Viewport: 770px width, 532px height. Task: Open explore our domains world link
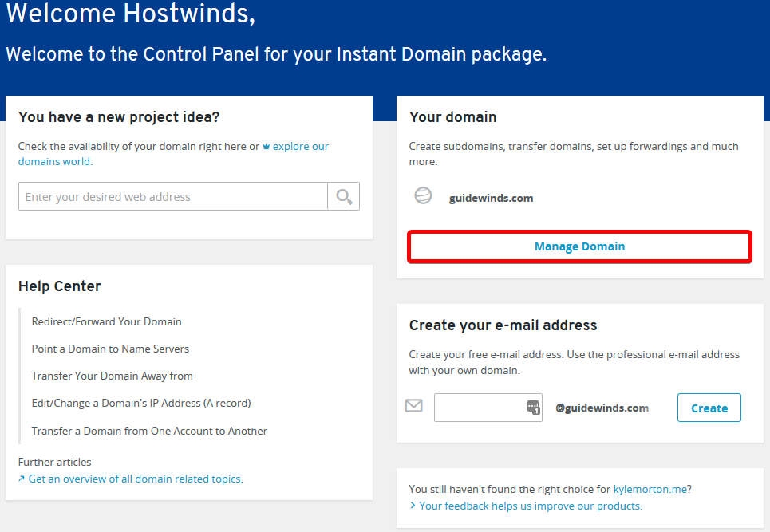tap(300, 147)
